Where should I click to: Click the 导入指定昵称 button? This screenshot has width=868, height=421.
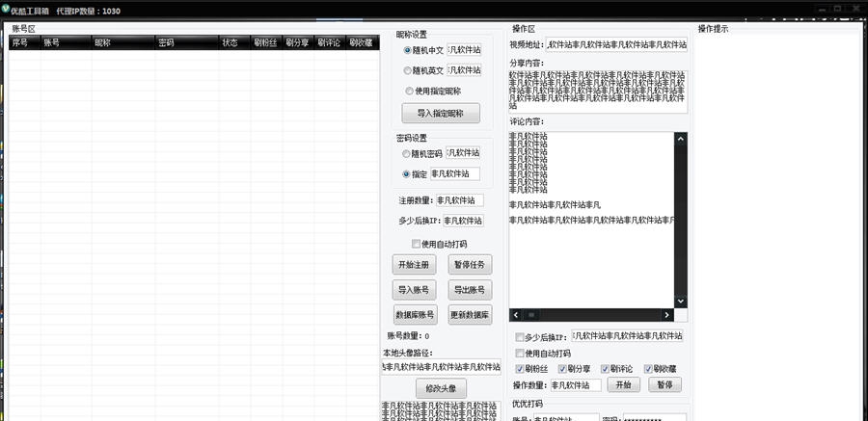440,114
